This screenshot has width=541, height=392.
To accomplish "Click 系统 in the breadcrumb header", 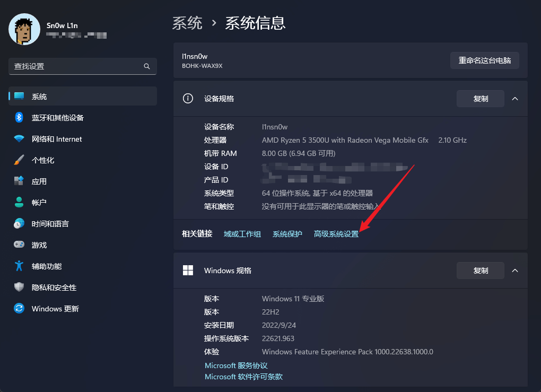I will 187,23.
